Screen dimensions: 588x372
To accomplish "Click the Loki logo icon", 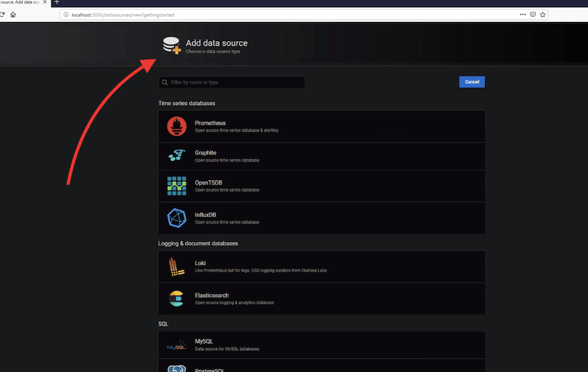I will pyautogui.click(x=176, y=267).
